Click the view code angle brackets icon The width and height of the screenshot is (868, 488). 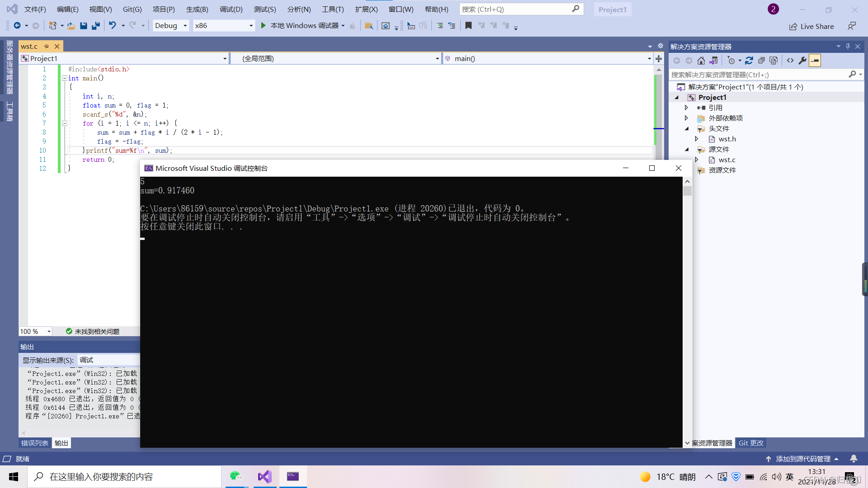790,61
